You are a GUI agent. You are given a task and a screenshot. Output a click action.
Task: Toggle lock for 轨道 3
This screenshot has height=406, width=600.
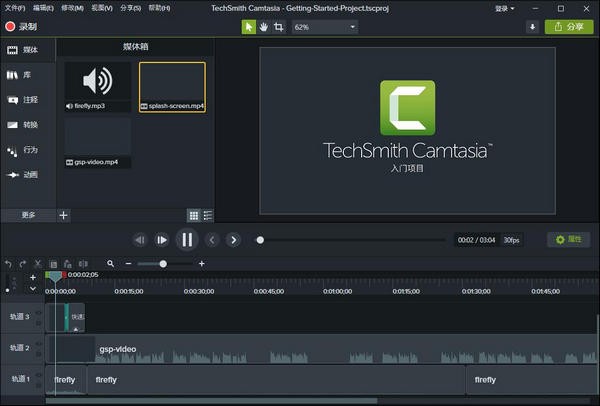coord(38,323)
